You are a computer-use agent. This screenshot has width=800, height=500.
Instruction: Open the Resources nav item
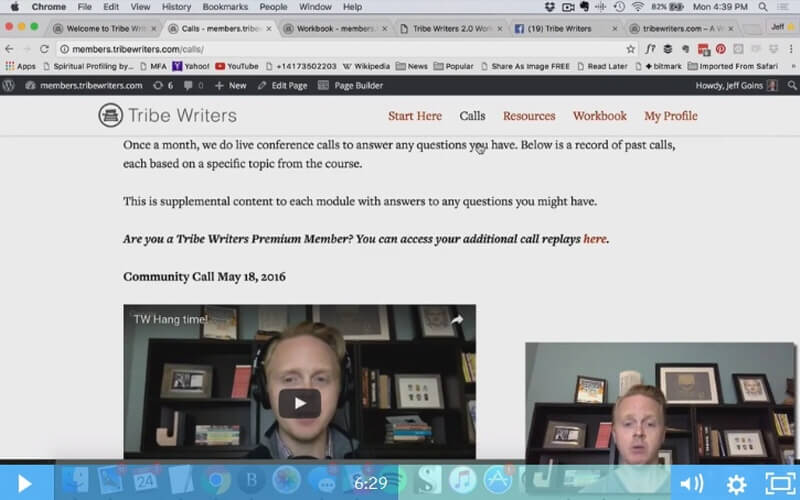click(529, 116)
